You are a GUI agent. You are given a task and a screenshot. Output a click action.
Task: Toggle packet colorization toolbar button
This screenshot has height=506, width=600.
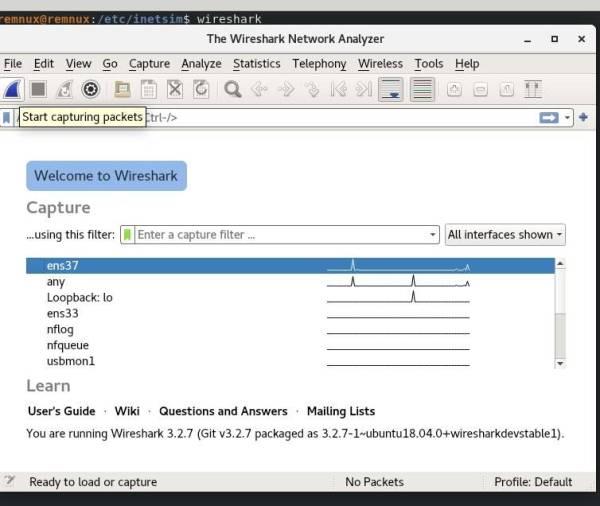pyautogui.click(x=422, y=90)
